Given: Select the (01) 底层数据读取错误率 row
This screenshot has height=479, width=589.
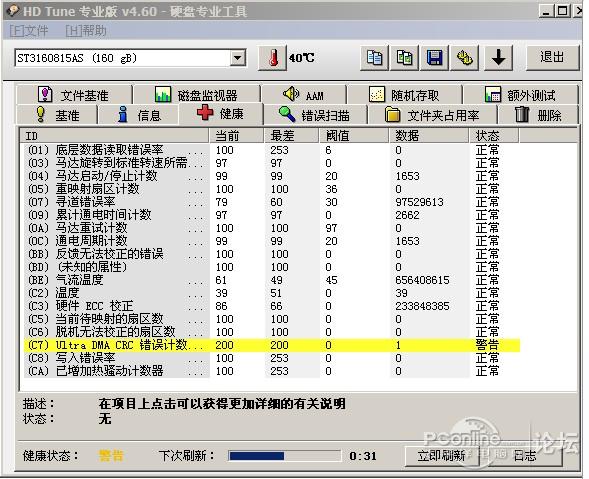Looking at the screenshot, I should click(272, 150).
